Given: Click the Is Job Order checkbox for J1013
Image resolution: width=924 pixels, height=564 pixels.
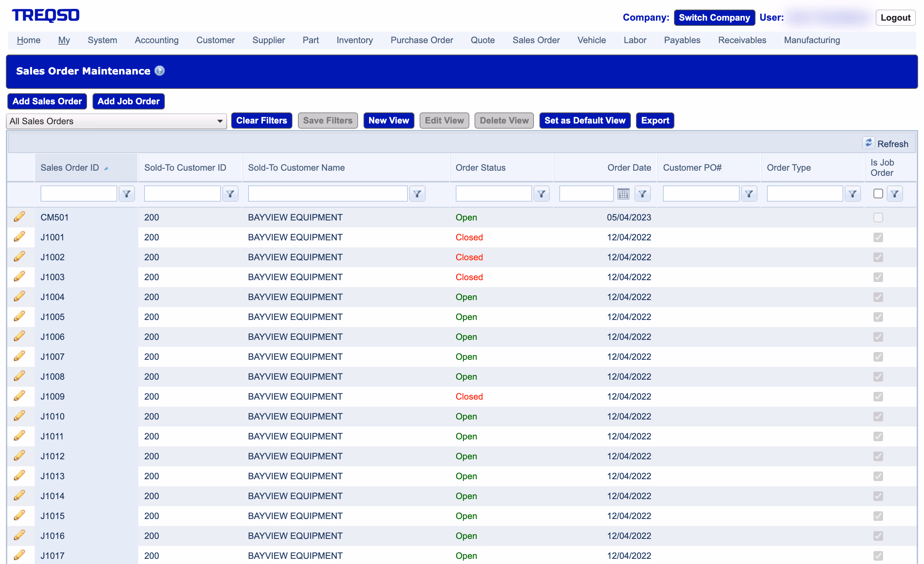Looking at the screenshot, I should [x=878, y=476].
